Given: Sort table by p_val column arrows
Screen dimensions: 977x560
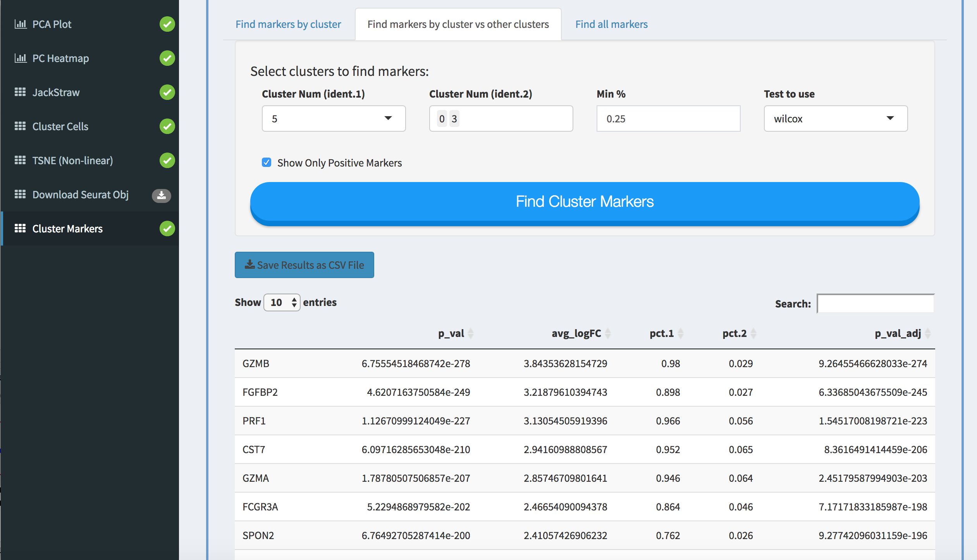Looking at the screenshot, I should pos(471,333).
